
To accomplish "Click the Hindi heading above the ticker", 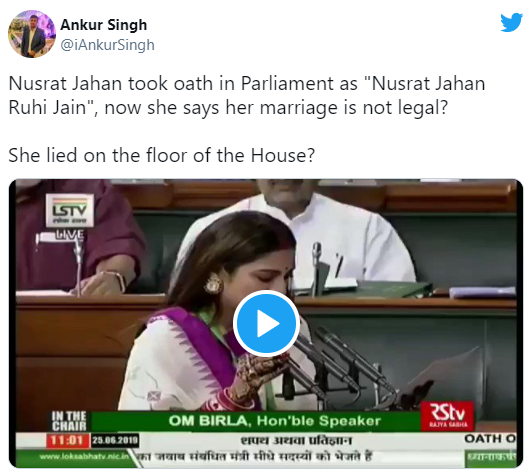I will [x=296, y=441].
